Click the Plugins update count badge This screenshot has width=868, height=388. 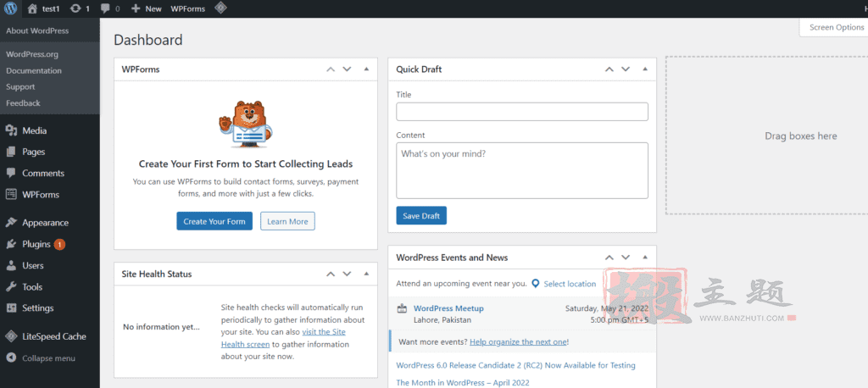coord(59,244)
